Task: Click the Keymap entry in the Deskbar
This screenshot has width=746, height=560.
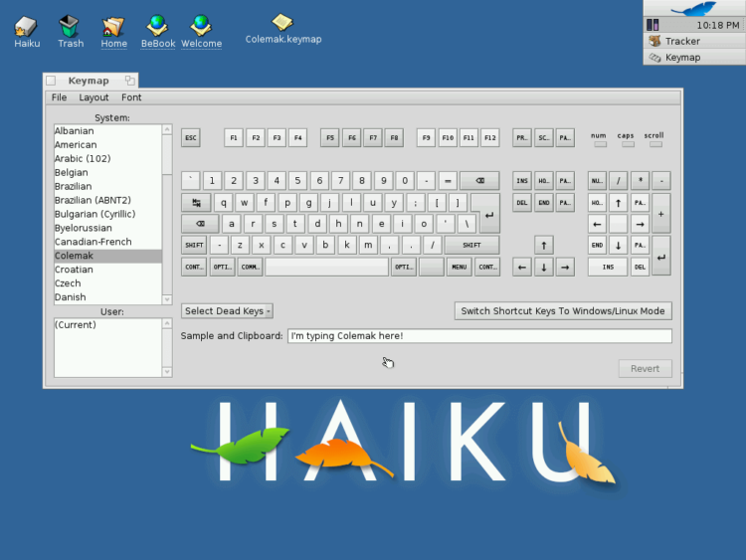Action: click(694, 57)
